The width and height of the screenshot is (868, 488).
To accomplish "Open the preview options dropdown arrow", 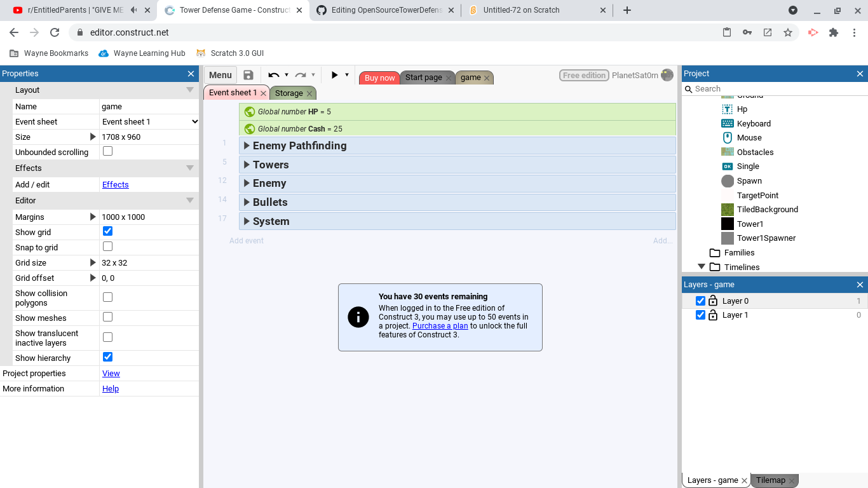I will point(347,75).
